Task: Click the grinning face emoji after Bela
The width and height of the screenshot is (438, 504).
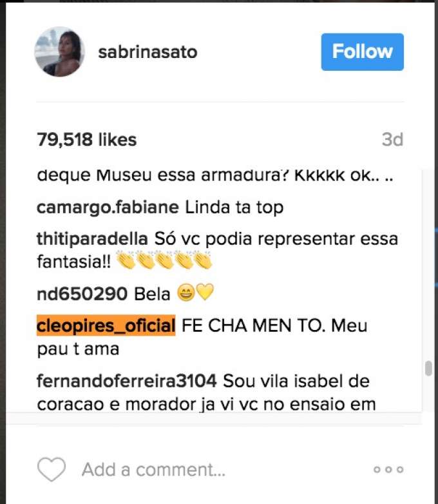Action: coord(186,293)
